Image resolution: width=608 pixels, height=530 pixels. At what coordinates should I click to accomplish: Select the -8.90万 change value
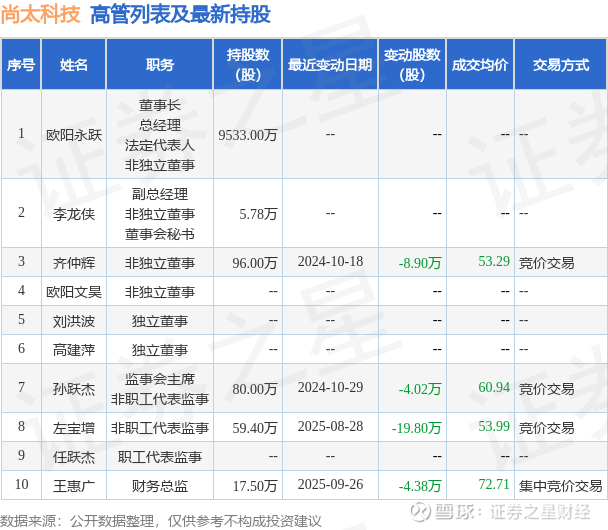tap(420, 263)
